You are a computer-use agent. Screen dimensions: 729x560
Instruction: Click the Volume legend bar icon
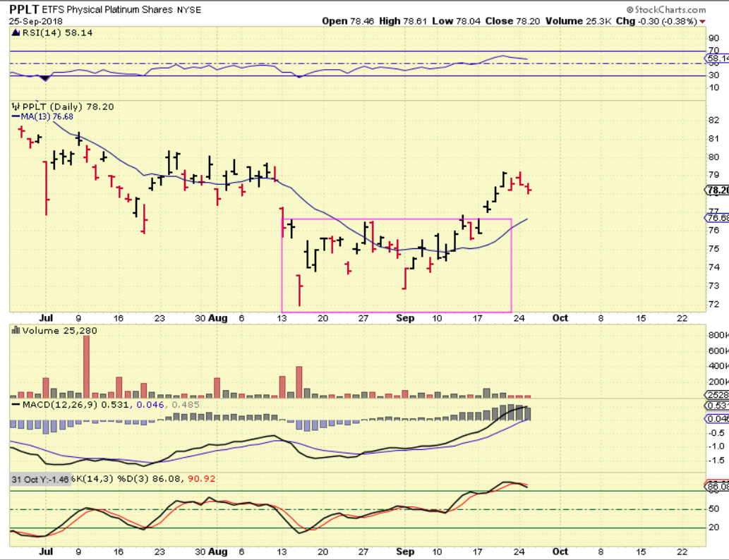tap(16, 330)
